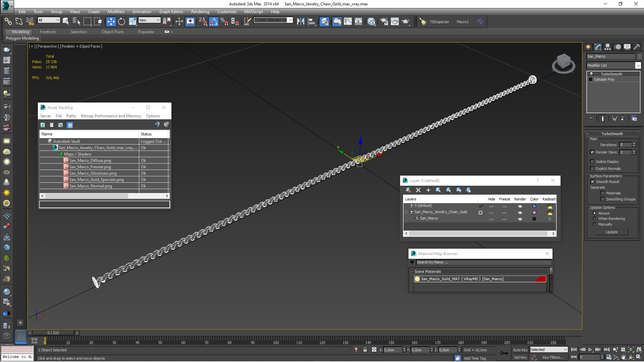The image size is (644, 362).
Task: Collapse Scene Materials group
Action: click(412, 271)
